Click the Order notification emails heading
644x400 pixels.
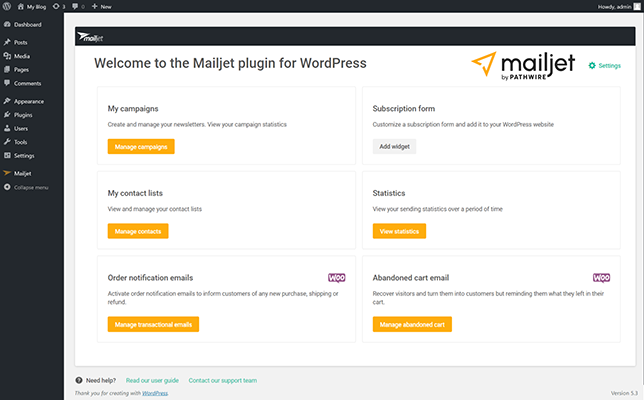tap(150, 278)
